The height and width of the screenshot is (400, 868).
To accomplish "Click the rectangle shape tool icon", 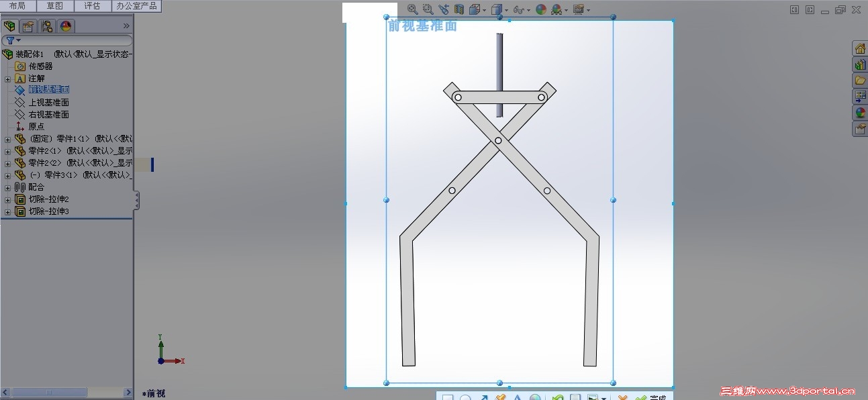I will pyautogui.click(x=448, y=397).
